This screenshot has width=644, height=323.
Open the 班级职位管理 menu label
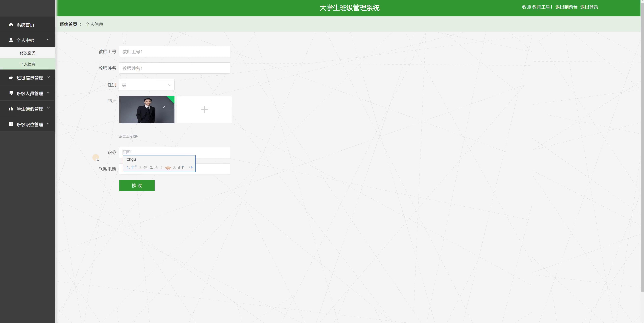point(30,125)
